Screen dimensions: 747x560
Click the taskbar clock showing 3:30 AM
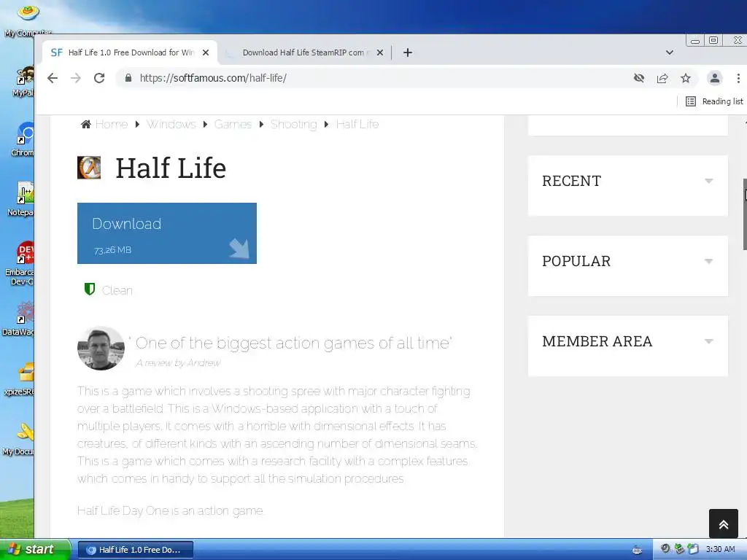(720, 550)
